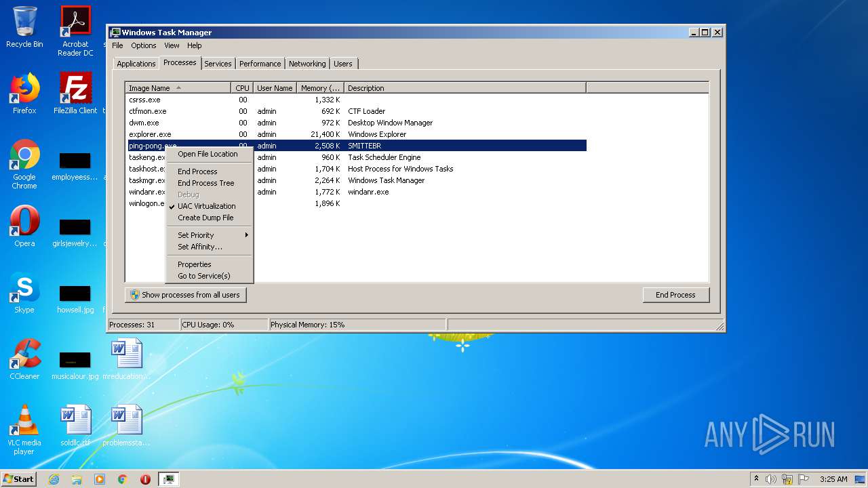Image resolution: width=868 pixels, height=488 pixels.
Task: Sort by Memory column header
Action: click(x=321, y=88)
